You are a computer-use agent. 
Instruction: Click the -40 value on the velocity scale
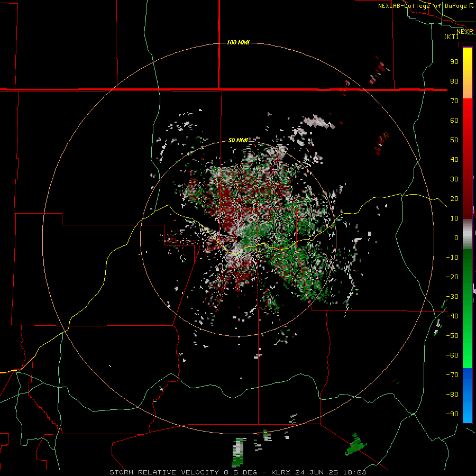(x=452, y=316)
